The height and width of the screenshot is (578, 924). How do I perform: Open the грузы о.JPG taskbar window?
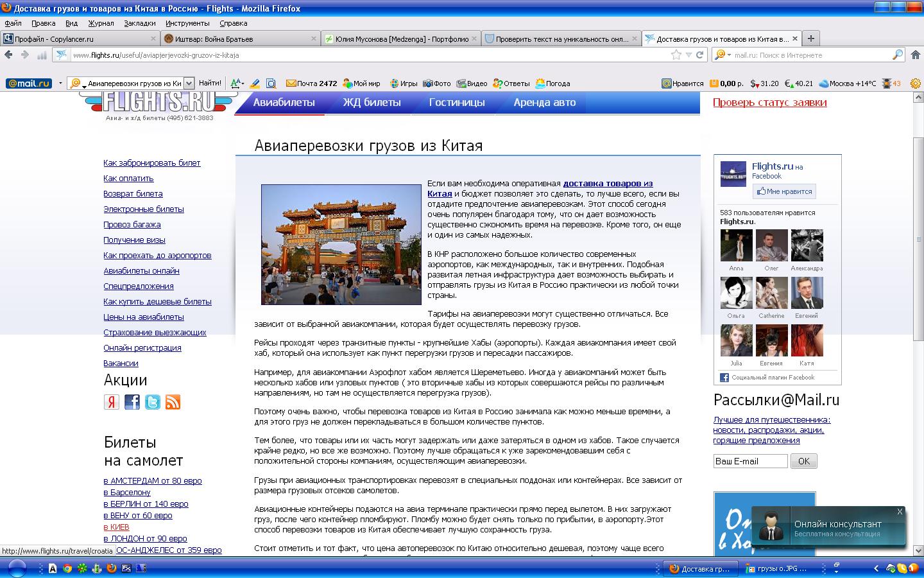click(x=777, y=568)
